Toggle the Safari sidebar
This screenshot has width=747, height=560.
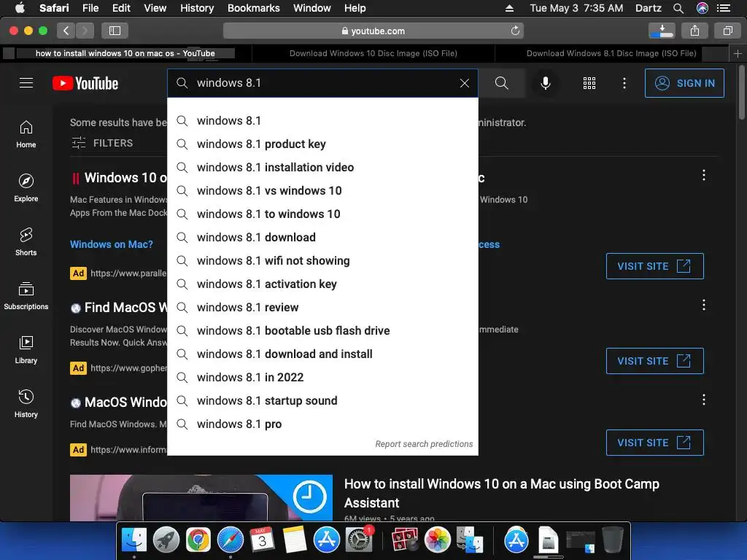(x=115, y=31)
